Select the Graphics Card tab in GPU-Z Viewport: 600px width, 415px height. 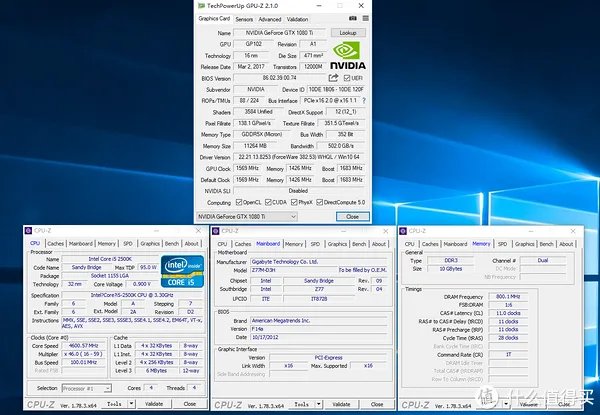coord(214,18)
